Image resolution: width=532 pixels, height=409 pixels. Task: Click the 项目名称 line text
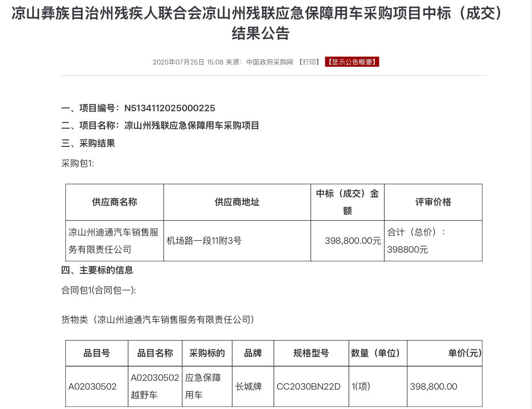point(160,125)
